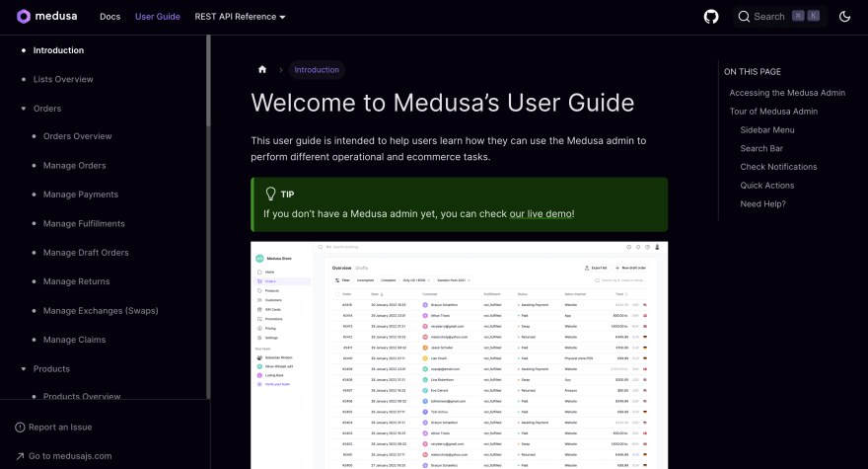Screen dimensions: 868x469
Task: Go to the Docs section
Action: coord(110,17)
